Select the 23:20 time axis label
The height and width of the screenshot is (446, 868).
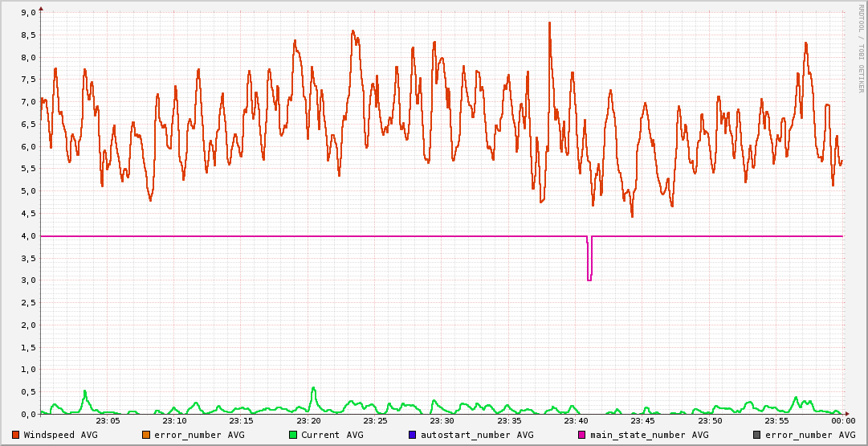308,420
